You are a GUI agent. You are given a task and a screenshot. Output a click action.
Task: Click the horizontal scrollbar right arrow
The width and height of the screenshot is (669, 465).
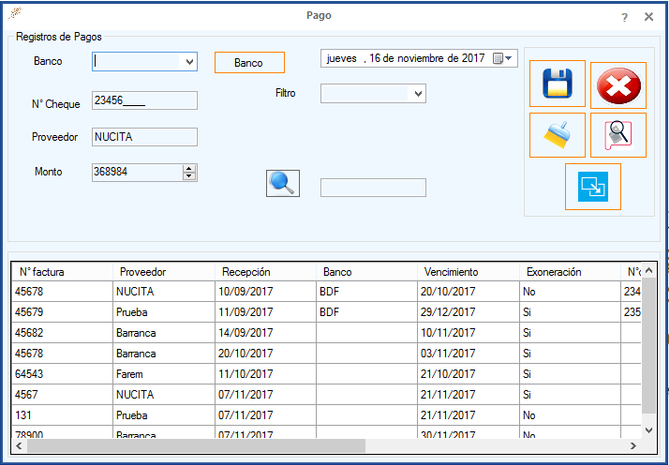(x=633, y=446)
